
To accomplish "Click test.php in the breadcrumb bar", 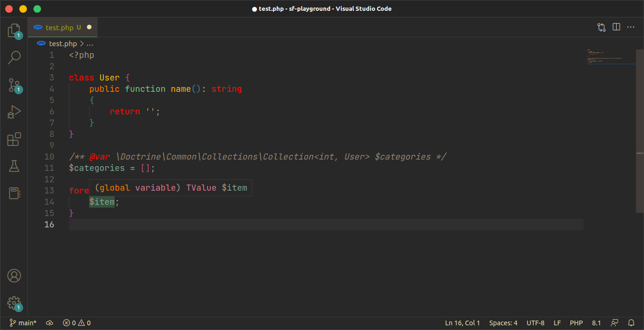I will point(63,44).
